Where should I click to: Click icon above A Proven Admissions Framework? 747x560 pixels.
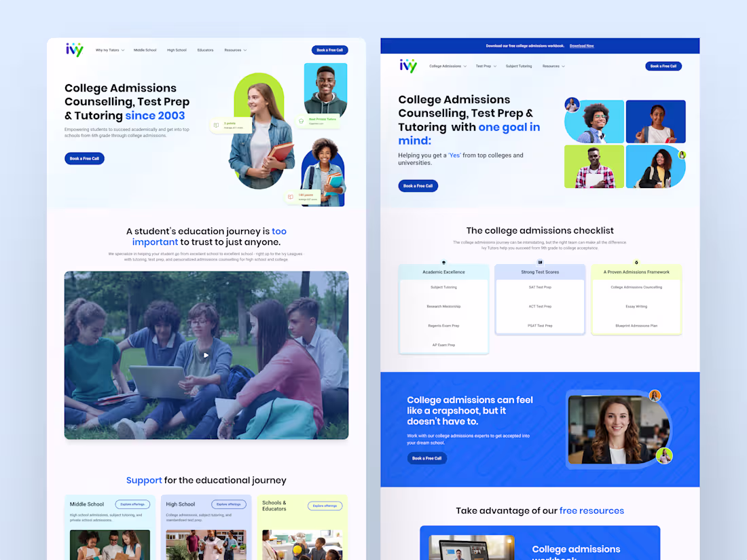coord(636,263)
